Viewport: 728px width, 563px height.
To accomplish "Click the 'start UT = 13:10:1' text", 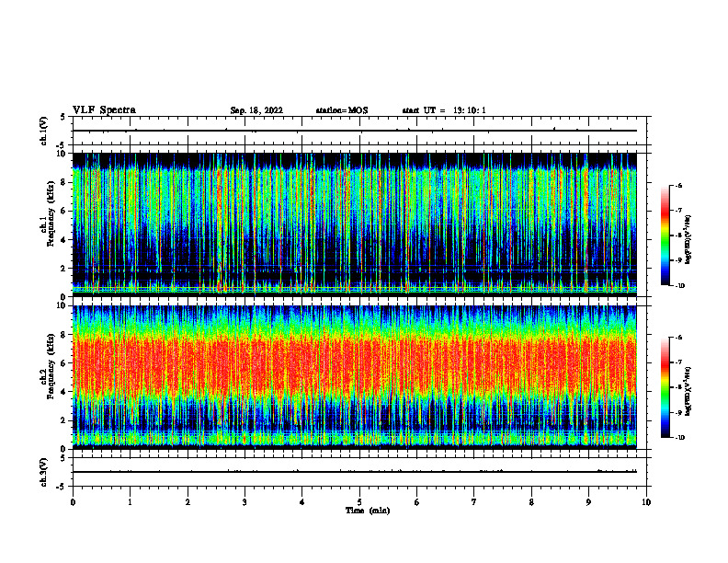I will (x=444, y=110).
